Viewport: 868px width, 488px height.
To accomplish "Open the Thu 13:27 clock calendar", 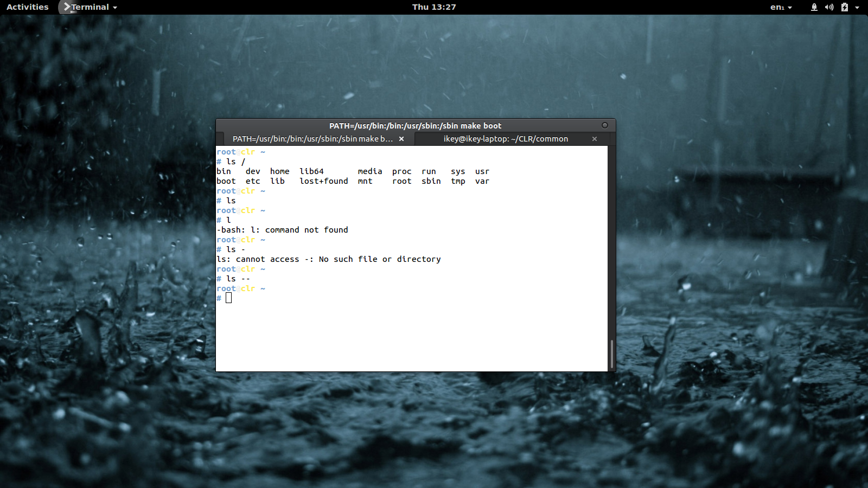I will point(434,7).
